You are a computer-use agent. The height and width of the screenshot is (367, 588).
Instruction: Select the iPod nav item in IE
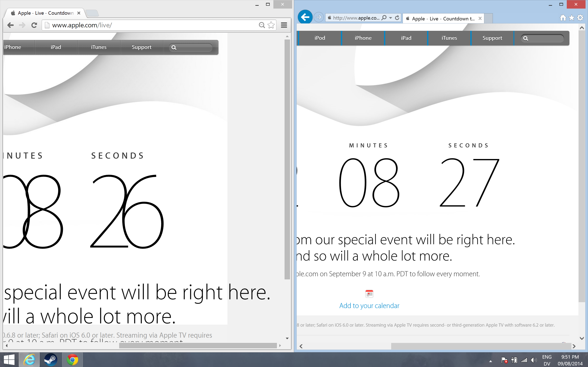(x=320, y=38)
